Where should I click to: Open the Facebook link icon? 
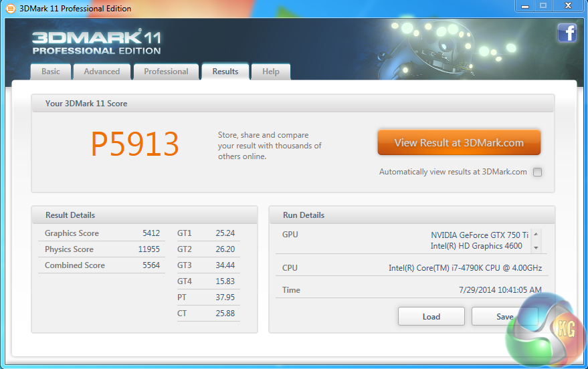tap(567, 33)
